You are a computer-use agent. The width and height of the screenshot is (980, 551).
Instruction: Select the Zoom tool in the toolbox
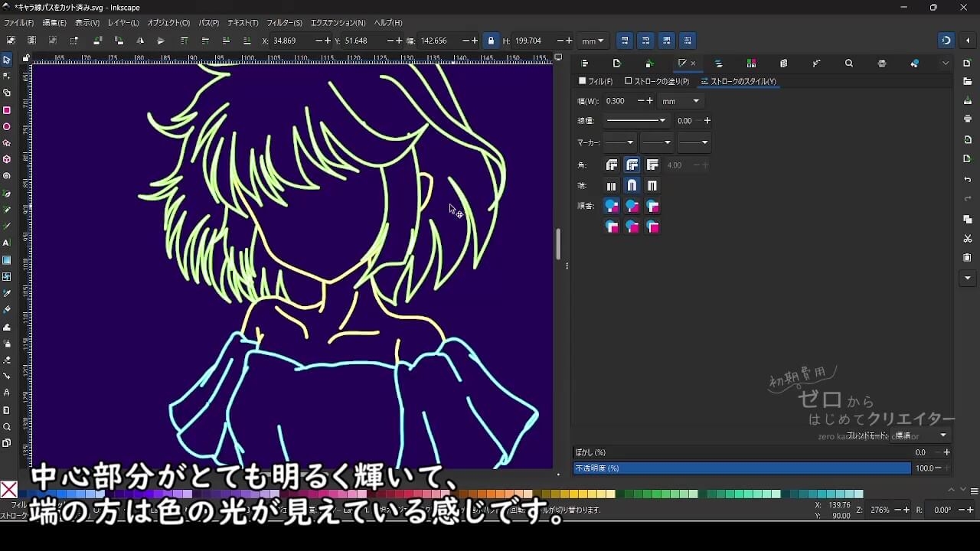(x=8, y=428)
